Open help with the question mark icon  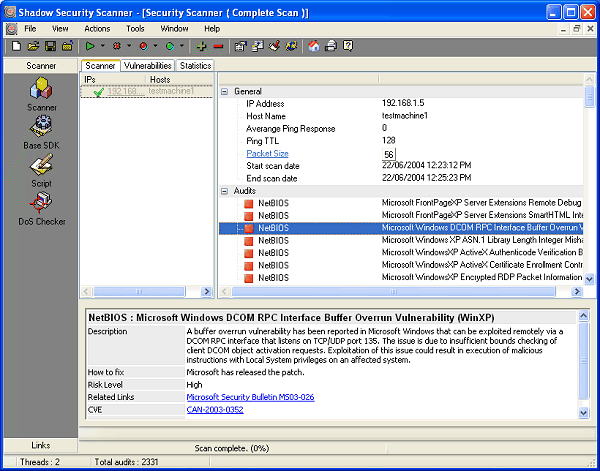[348, 46]
